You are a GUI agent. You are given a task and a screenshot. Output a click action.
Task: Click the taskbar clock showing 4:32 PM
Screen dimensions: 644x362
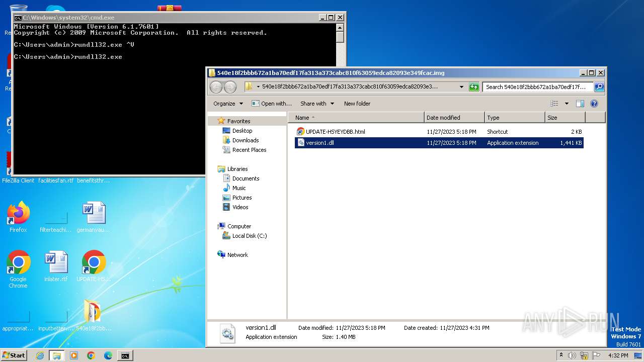(618, 355)
